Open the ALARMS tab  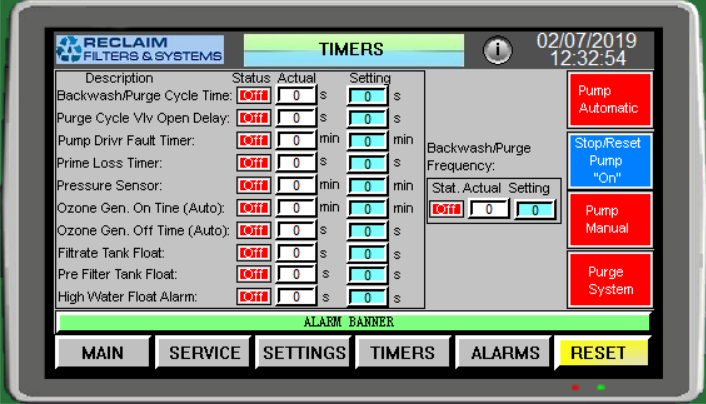(x=505, y=353)
